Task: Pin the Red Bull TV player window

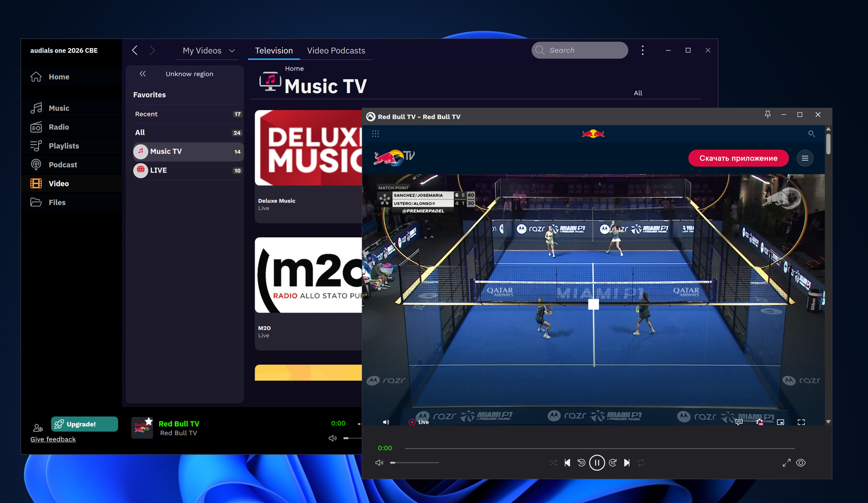Action: tap(767, 115)
